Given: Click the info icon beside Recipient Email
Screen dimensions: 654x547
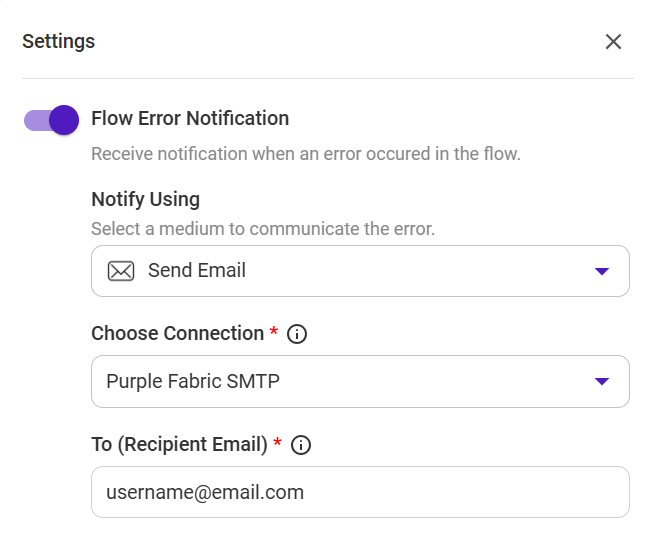Looking at the screenshot, I should click(300, 445).
